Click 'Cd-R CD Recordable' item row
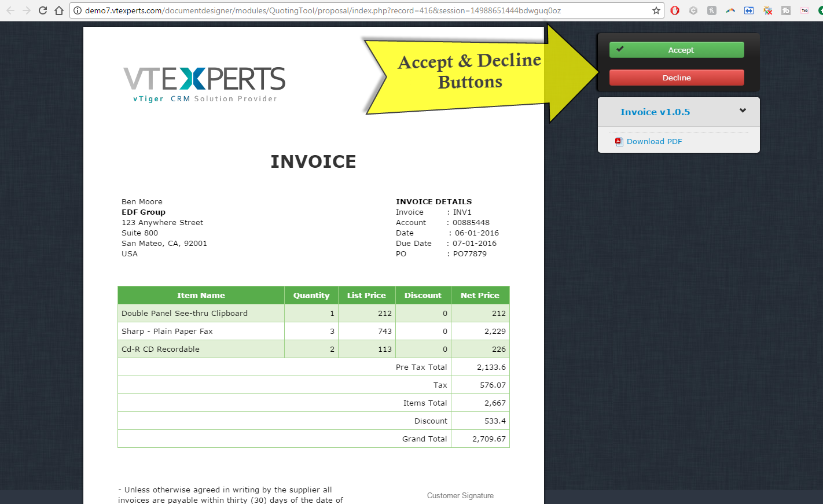The height and width of the screenshot is (504, 823). 314,349
